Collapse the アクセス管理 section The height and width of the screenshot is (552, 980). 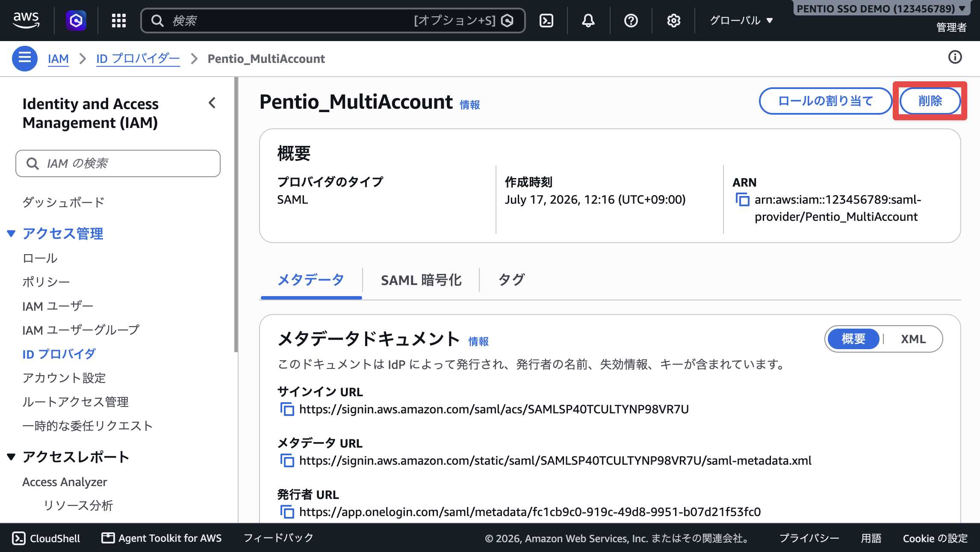[x=12, y=234]
